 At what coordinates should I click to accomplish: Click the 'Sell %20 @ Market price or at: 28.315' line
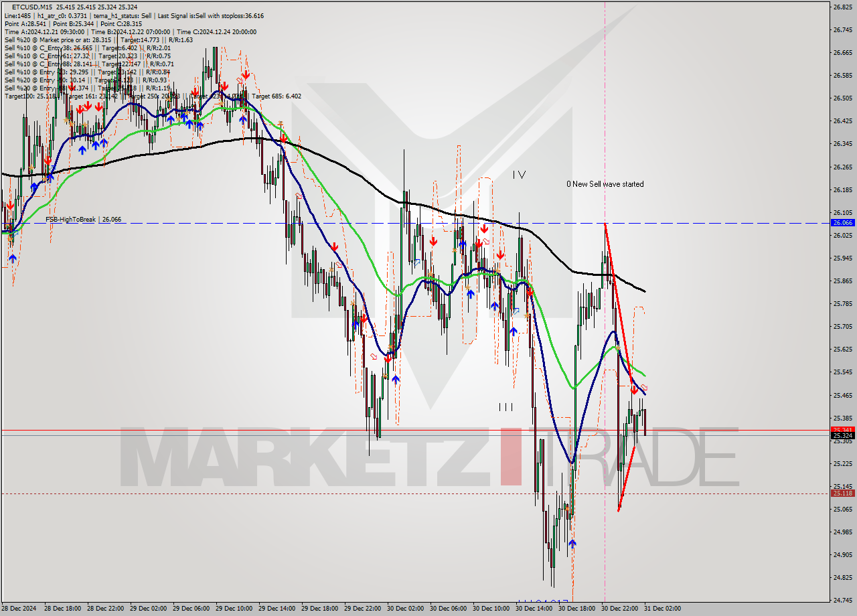pyautogui.click(x=98, y=40)
